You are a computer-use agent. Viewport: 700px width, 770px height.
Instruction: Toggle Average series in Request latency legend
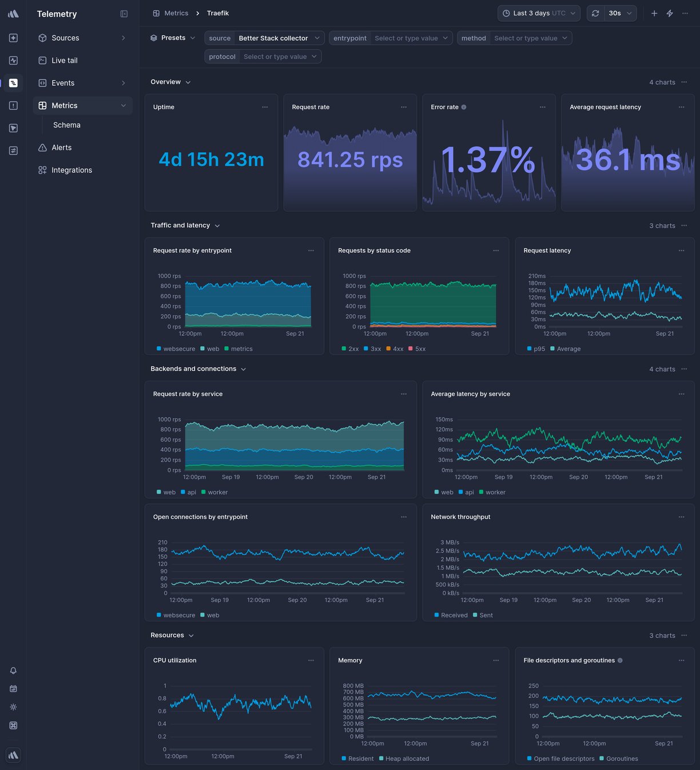point(566,349)
